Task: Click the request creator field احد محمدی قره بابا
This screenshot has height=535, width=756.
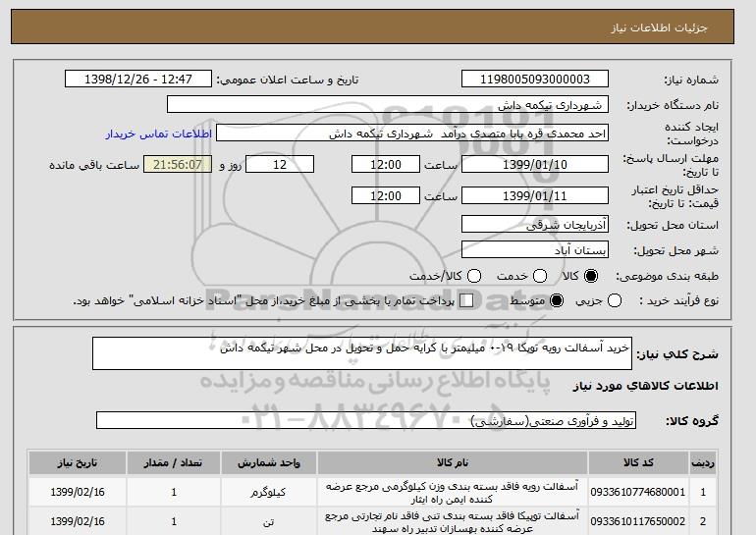Action: [412, 134]
